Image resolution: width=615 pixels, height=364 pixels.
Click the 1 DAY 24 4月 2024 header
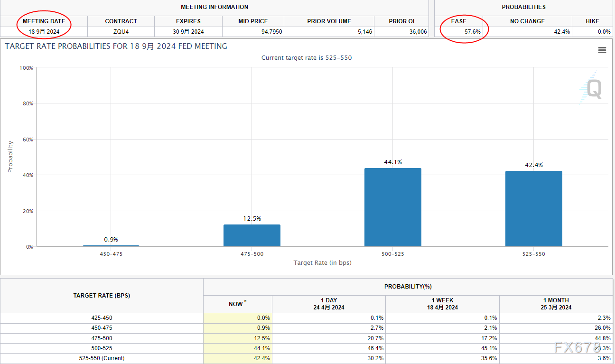pos(328,304)
